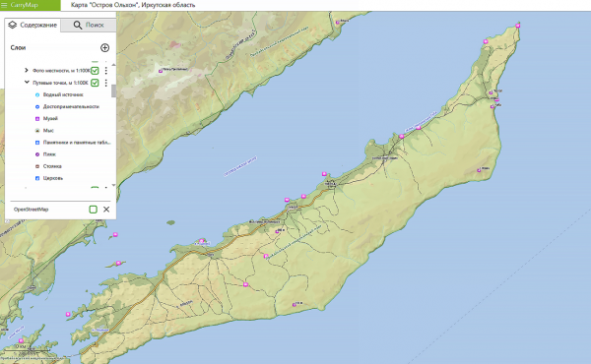Screen dimensions: 591x364
Task: Collapse the Путевые точки layer group
Action: pos(27,82)
